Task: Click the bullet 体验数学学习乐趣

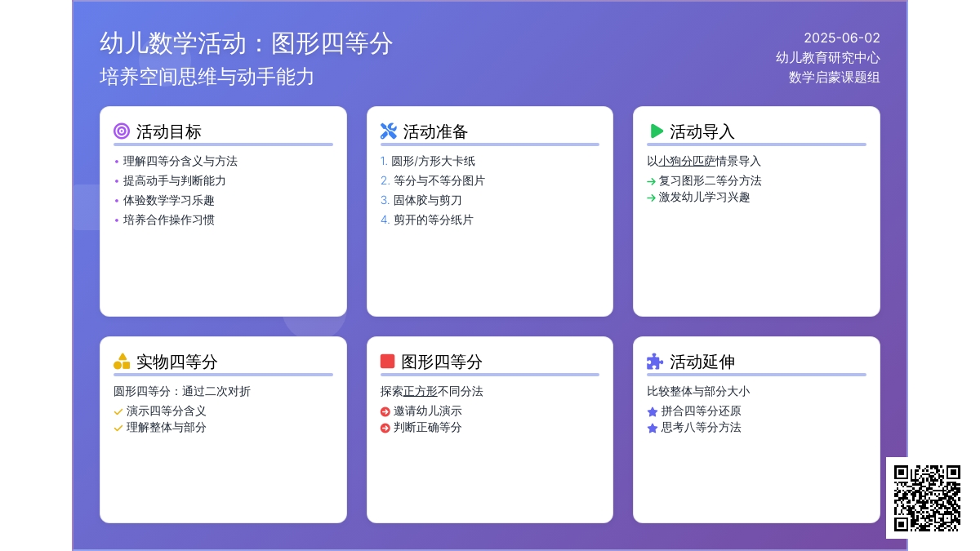Action: click(169, 201)
